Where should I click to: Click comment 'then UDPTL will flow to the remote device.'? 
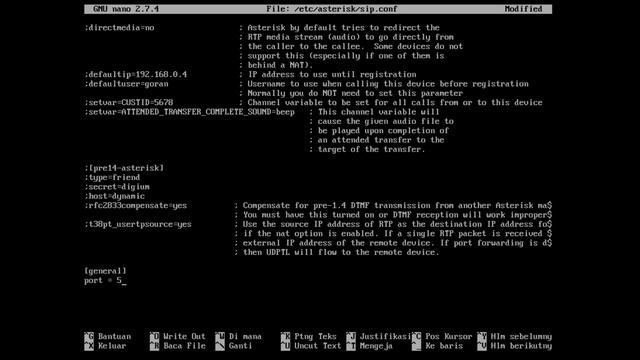341,253
